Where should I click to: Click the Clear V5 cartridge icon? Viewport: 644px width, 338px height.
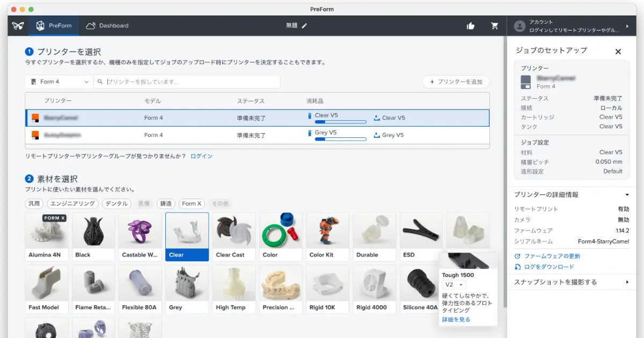[x=310, y=115]
